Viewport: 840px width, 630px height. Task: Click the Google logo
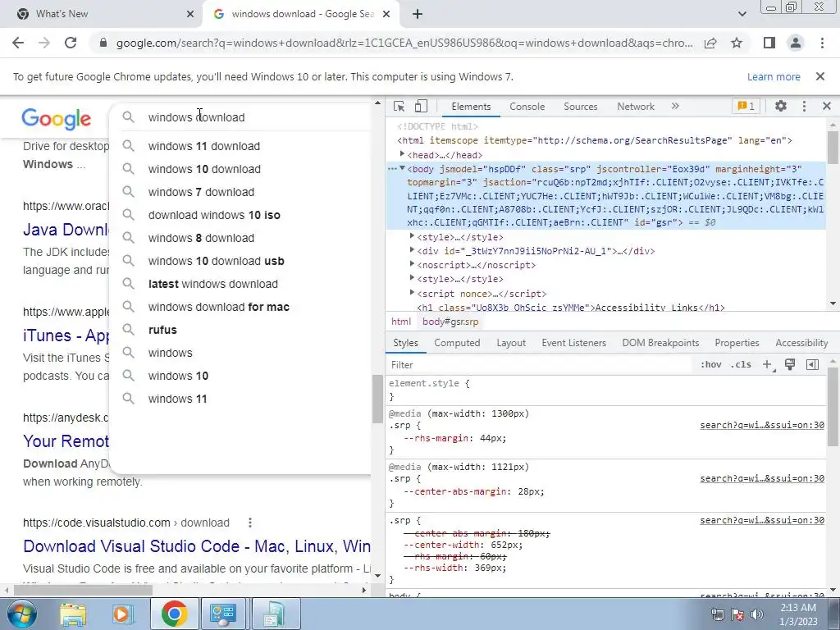[x=57, y=118]
